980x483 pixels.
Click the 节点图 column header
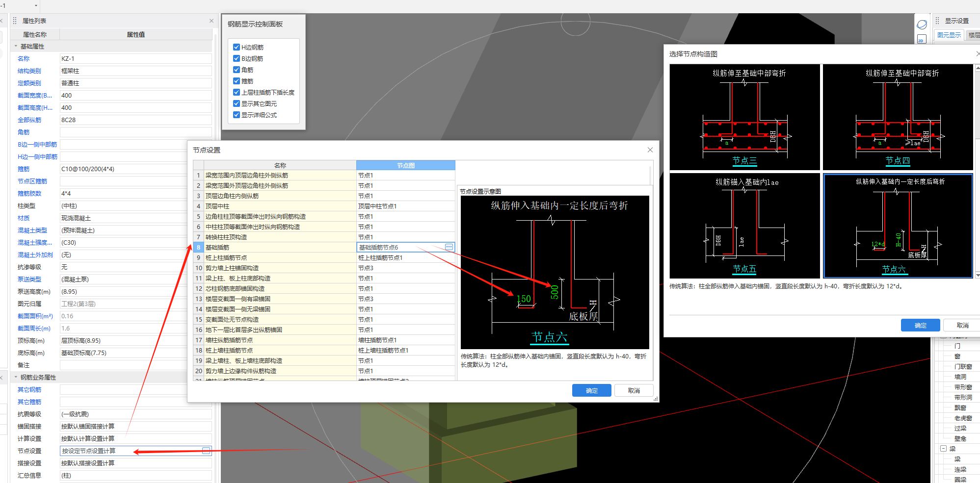tap(406, 165)
